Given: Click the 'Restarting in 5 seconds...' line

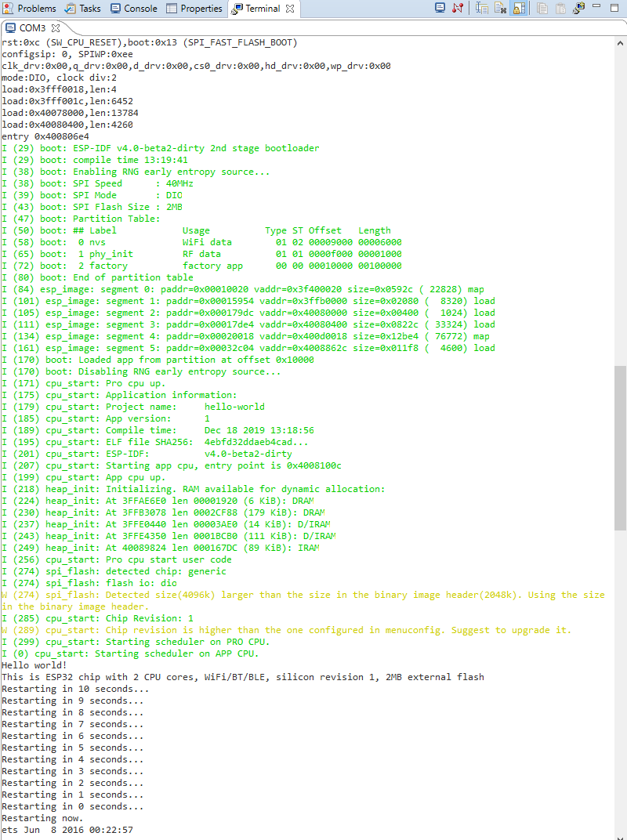Looking at the screenshot, I should 73,748.
